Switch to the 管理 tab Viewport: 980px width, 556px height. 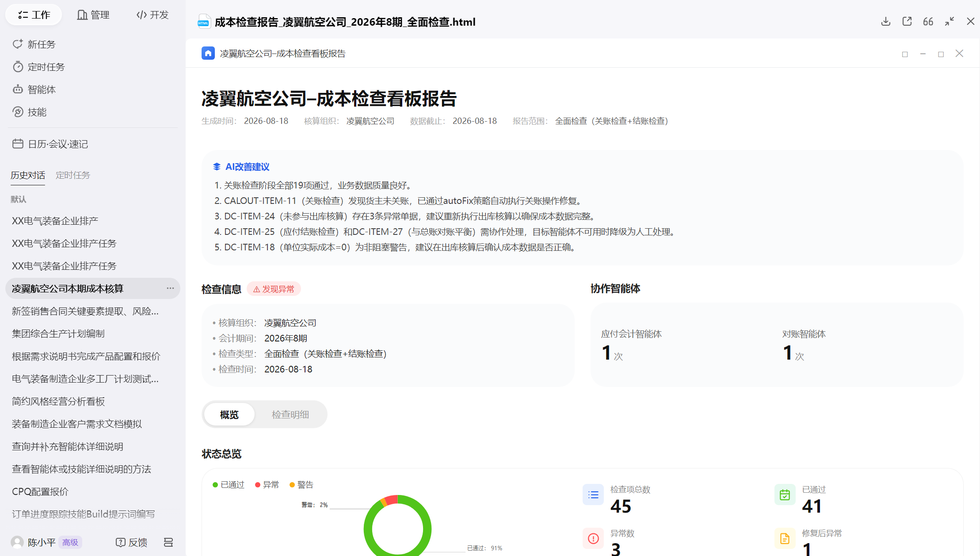[93, 15]
